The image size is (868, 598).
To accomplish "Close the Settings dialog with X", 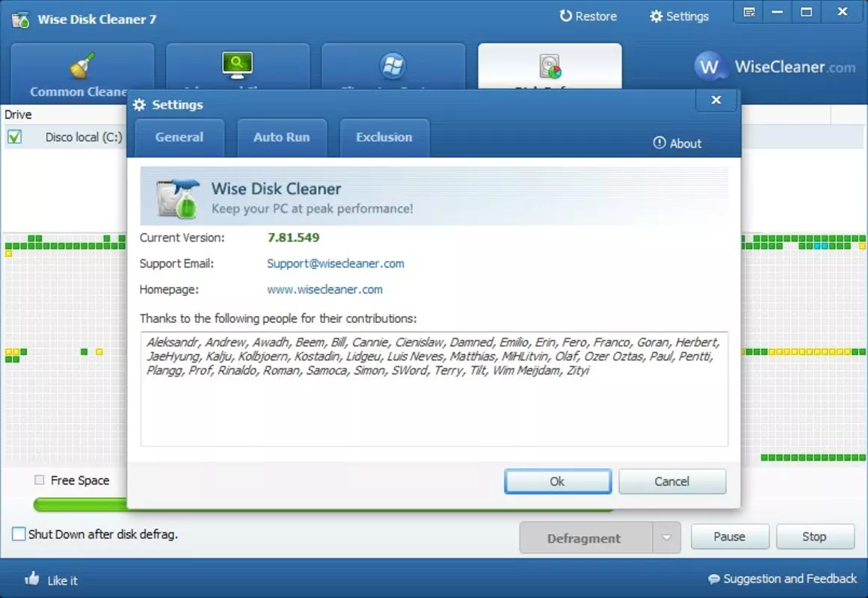I will coord(715,100).
